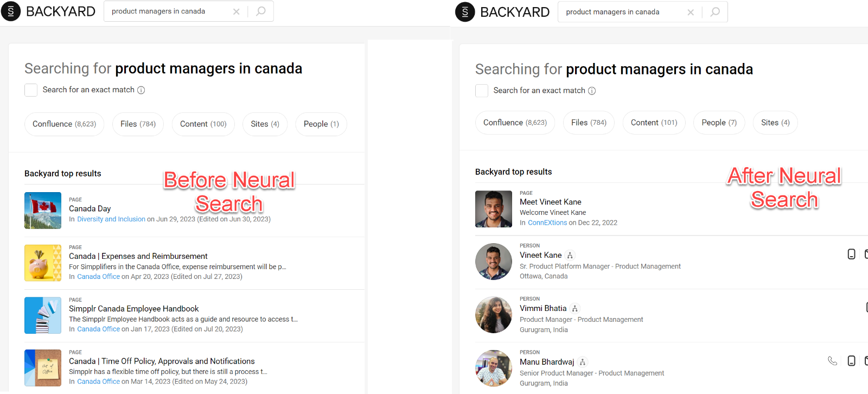This screenshot has width=868, height=394.
Task: Click Manu Bhardwaj round profile avatar
Action: point(494,368)
